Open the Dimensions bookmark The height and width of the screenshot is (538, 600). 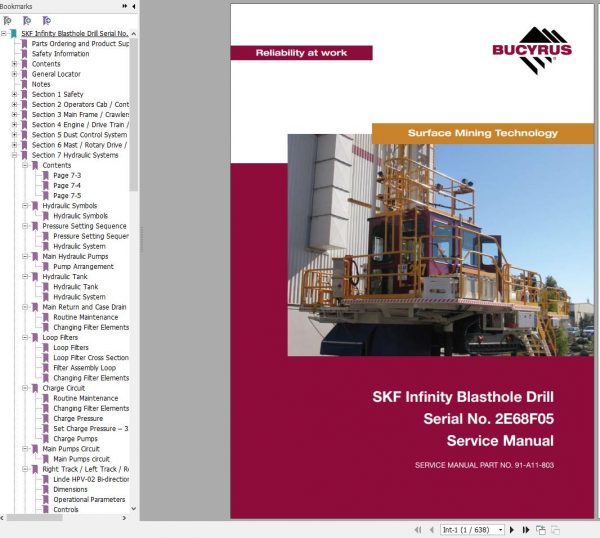[70, 489]
